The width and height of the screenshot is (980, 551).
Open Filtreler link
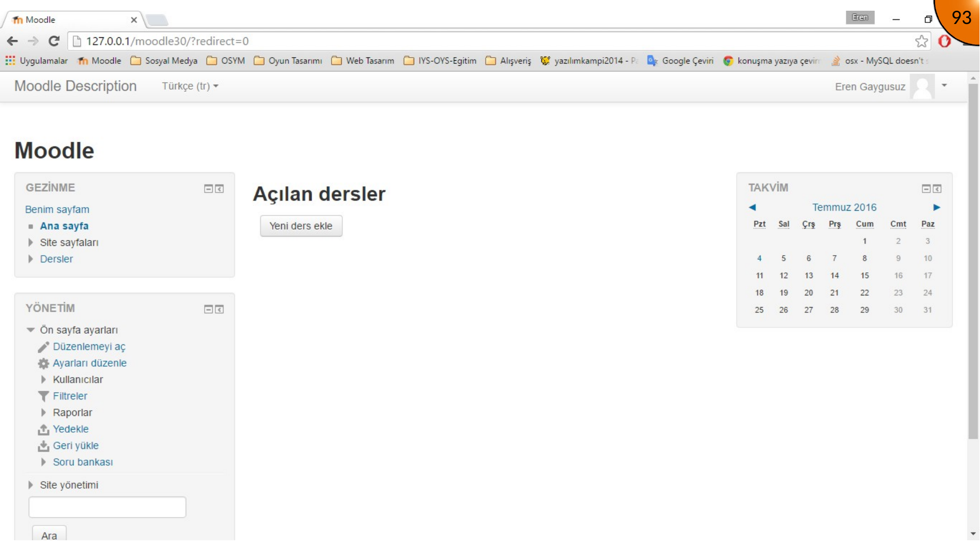point(70,396)
